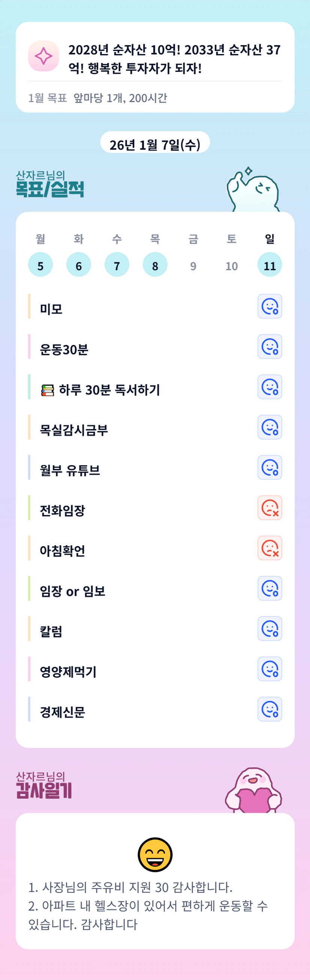This screenshot has height=980, width=310.
Task: Open the 26년 1월 7일(수) date selector
Action: click(x=155, y=144)
